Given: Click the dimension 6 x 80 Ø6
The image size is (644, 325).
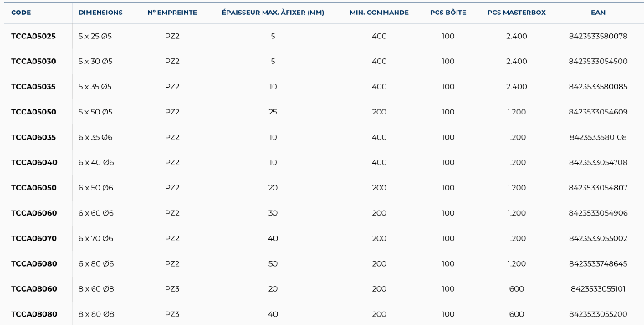Looking at the screenshot, I should click(95, 263).
